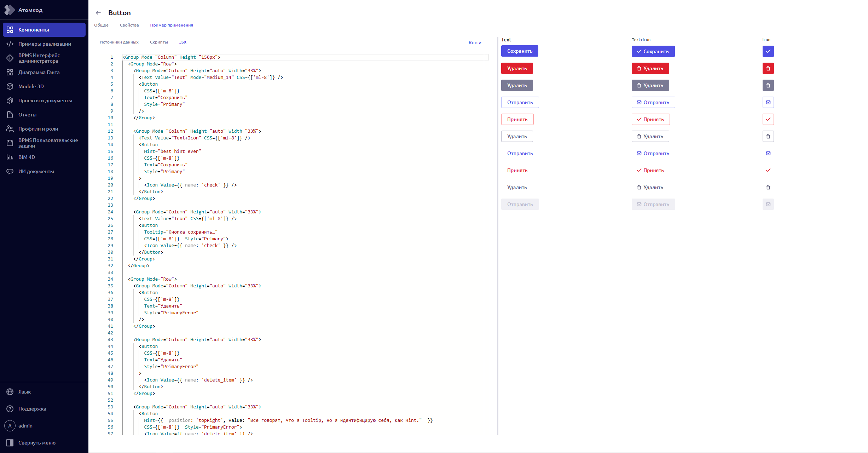This screenshot has height=453, width=868.
Task: Click the gray filled trash icon button
Action: click(768, 85)
